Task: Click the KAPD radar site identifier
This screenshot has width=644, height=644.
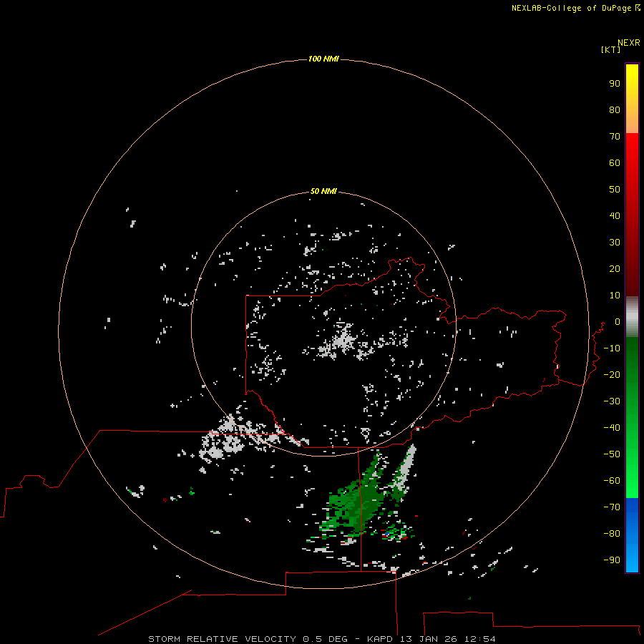Action: [x=381, y=639]
